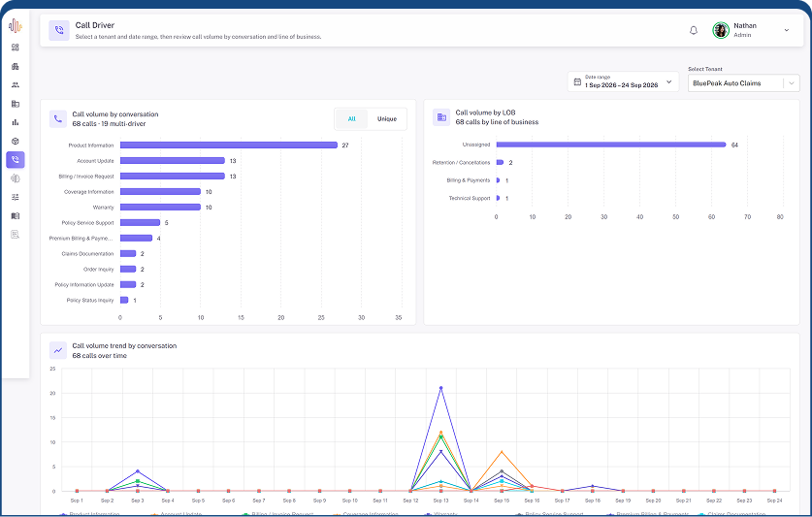Click the Retention / Cancellations LOB bar
The image size is (812, 517).
click(x=500, y=162)
